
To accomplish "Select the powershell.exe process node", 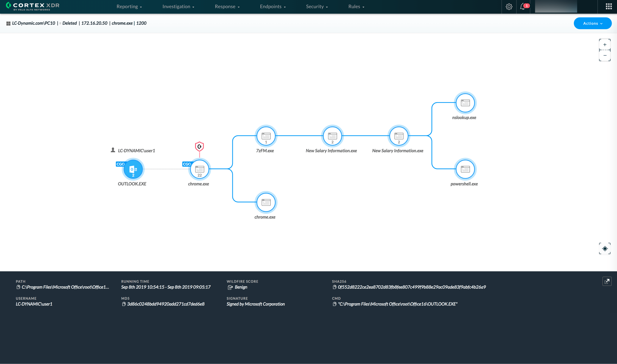I will pos(465,169).
